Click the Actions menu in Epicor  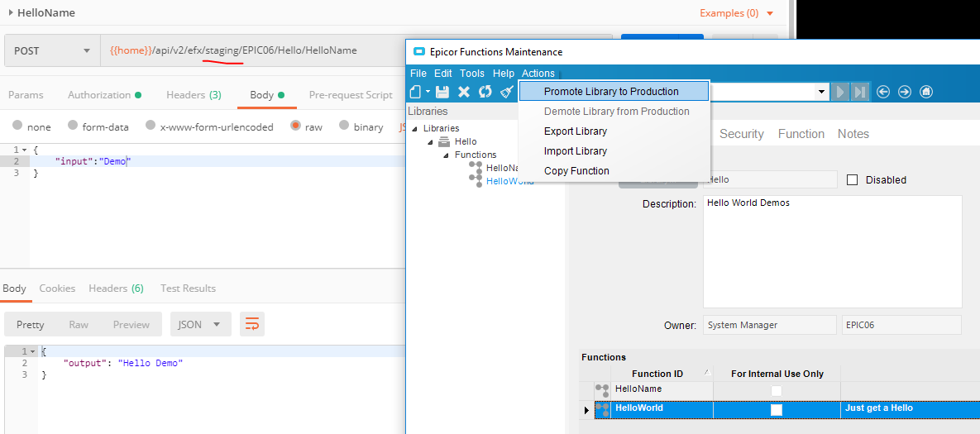tap(538, 74)
